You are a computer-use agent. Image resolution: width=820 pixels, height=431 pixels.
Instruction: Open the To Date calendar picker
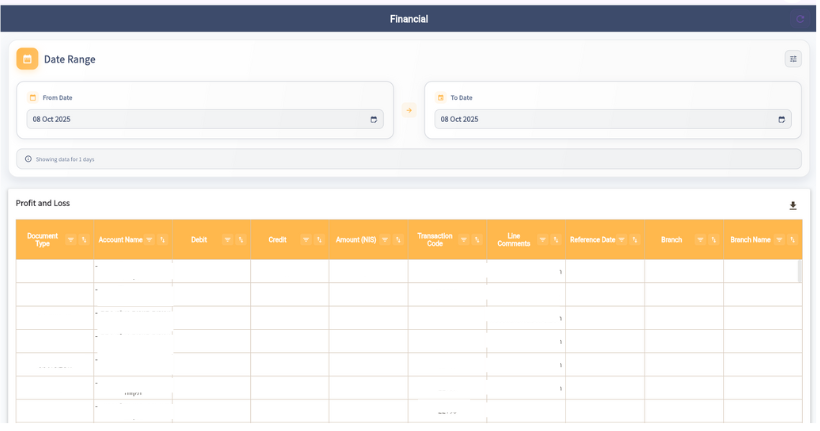782,120
